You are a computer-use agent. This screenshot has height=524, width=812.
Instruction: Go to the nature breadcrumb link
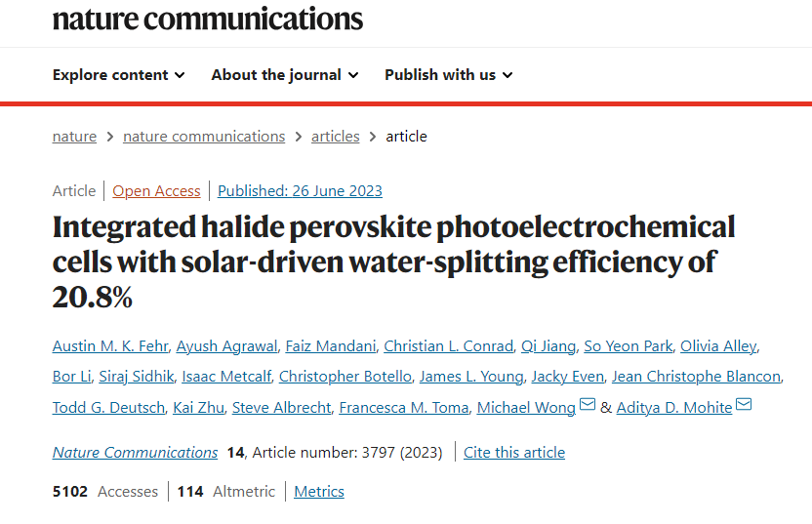(74, 137)
